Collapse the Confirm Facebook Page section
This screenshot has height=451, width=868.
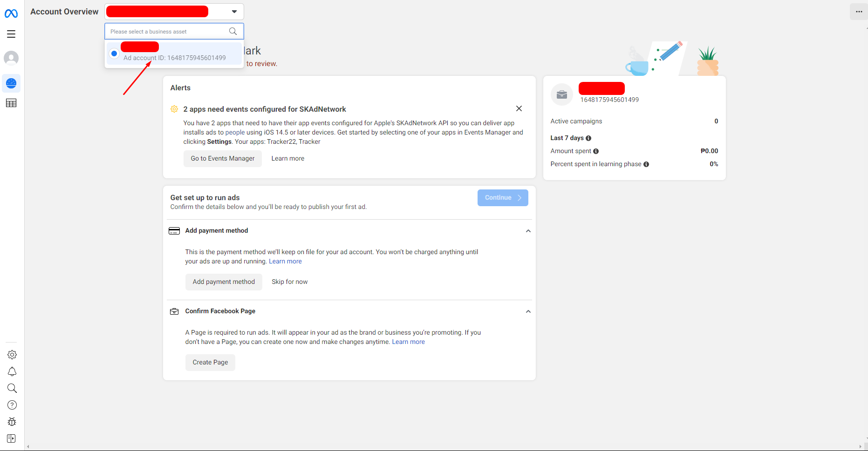coord(528,311)
